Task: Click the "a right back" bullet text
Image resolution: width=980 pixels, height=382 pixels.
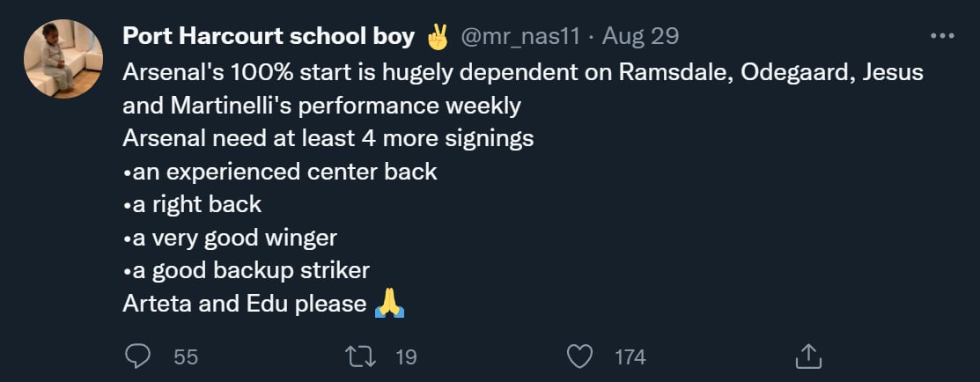Action: (x=192, y=204)
